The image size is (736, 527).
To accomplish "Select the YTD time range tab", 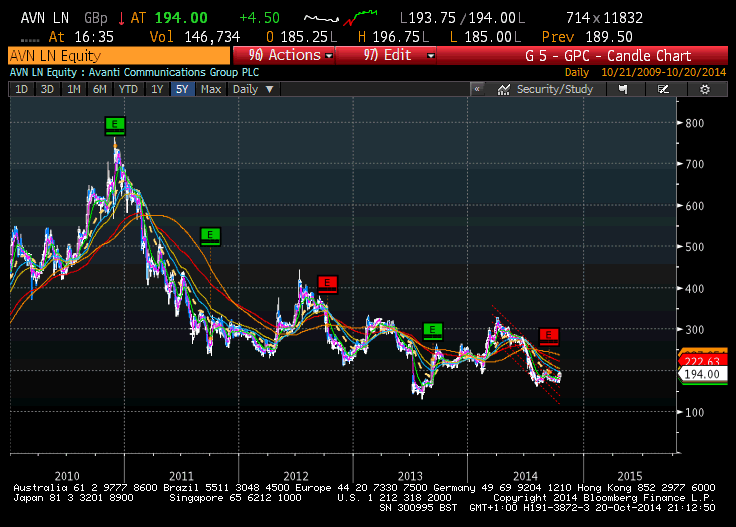I will (128, 89).
